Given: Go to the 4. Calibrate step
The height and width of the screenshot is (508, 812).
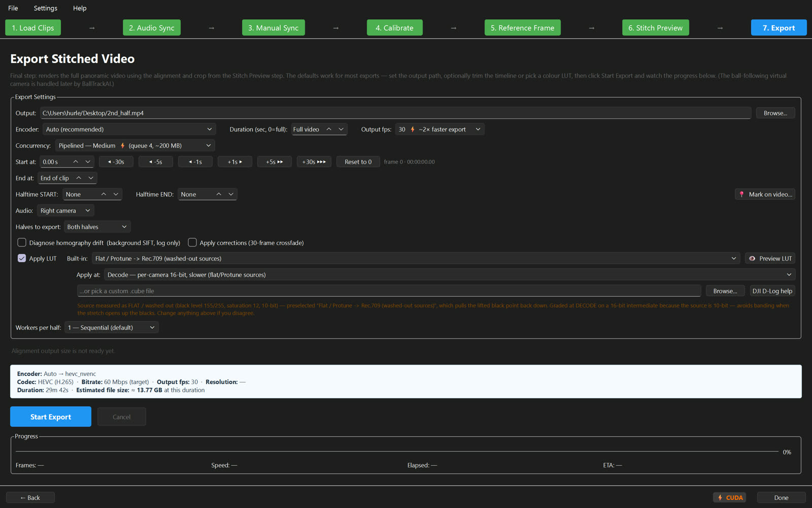Looking at the screenshot, I should (x=395, y=27).
